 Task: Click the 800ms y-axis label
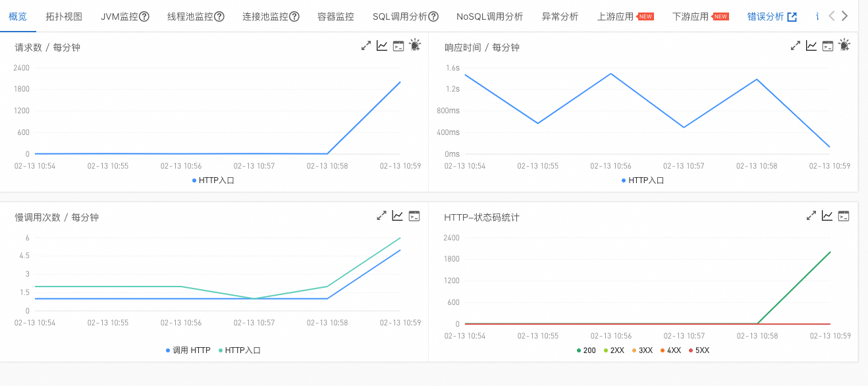click(x=448, y=111)
